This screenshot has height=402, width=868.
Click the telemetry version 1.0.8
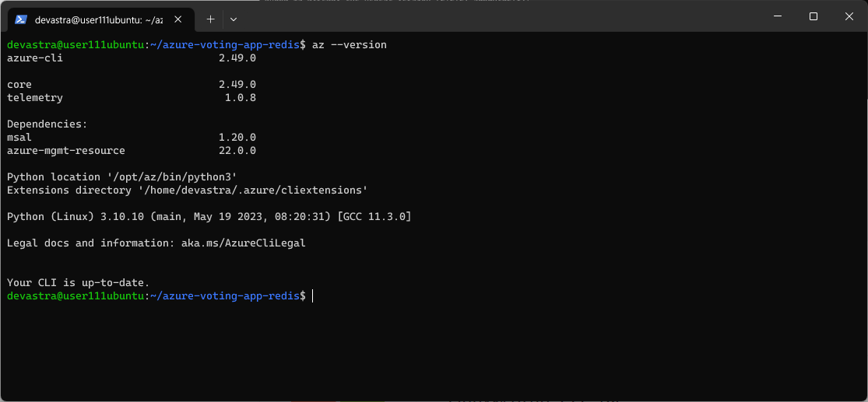point(241,98)
